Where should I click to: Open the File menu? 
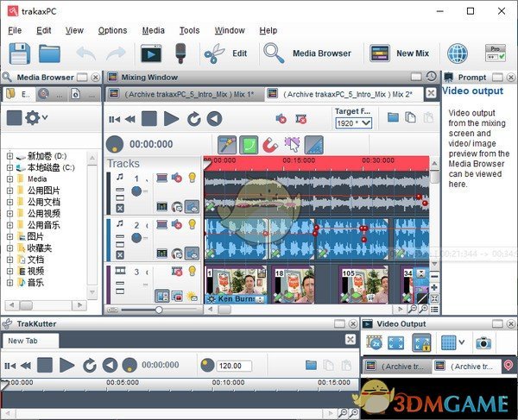click(15, 30)
